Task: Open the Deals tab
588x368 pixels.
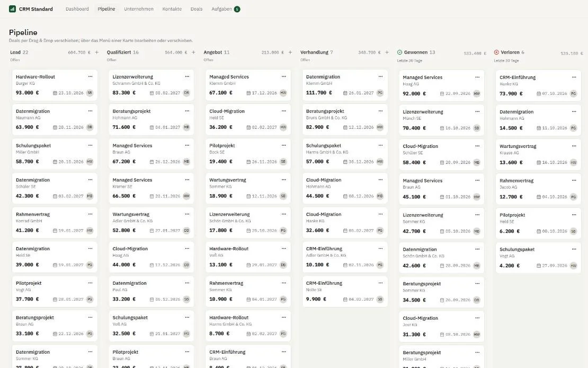Action: pos(197,9)
